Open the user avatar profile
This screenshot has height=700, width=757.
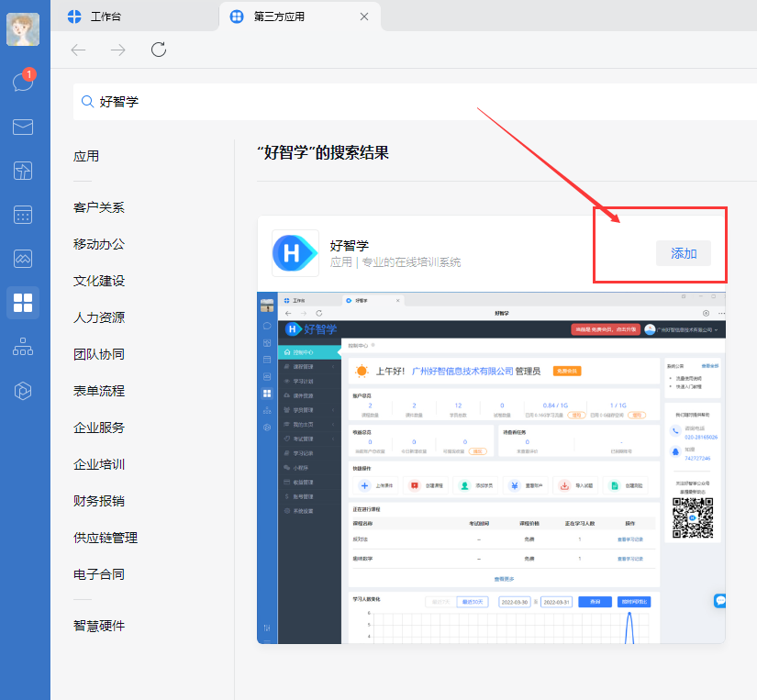click(x=23, y=29)
